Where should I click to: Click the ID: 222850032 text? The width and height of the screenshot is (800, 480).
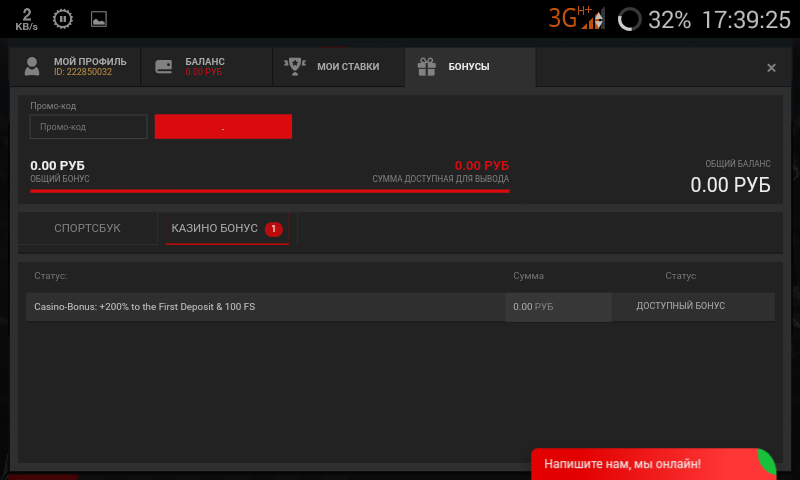point(83,72)
